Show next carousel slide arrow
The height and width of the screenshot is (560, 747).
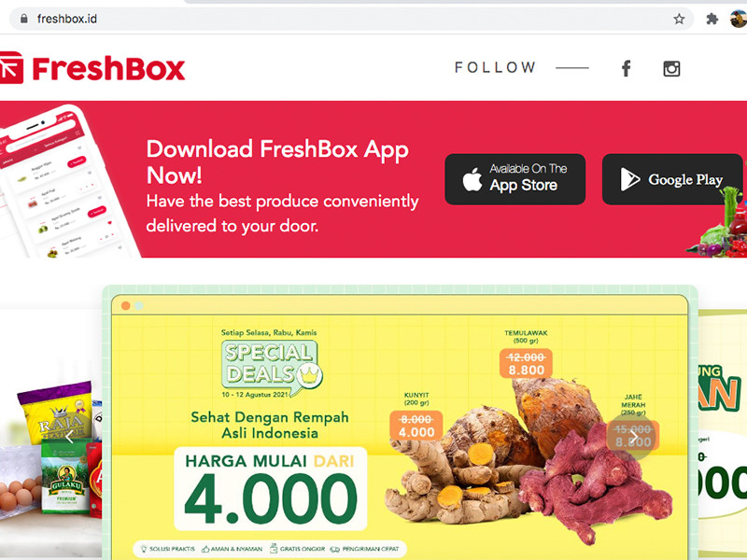[x=634, y=436]
